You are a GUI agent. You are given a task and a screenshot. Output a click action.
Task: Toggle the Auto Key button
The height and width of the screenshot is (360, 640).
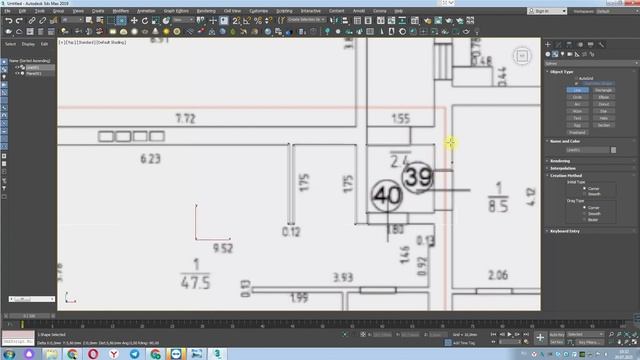coord(556,334)
